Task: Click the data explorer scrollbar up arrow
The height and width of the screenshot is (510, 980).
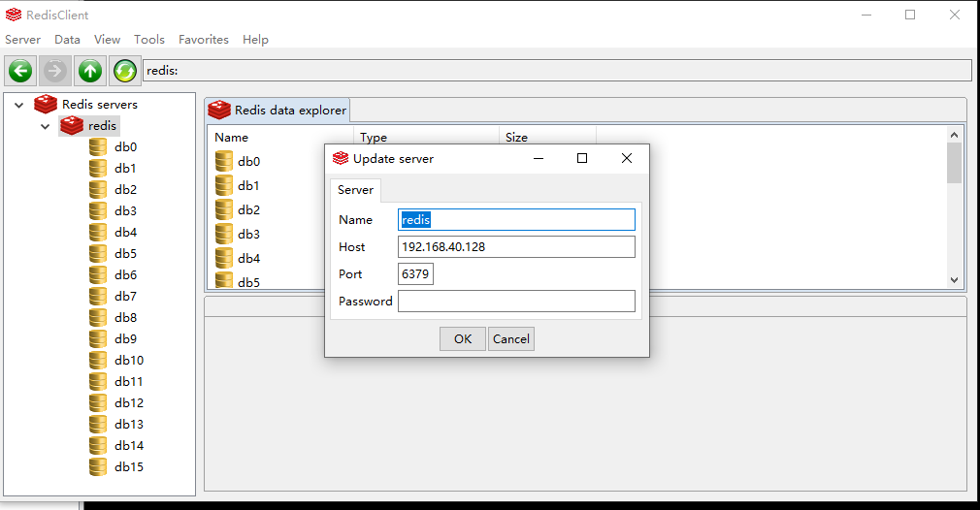Action: [954, 134]
